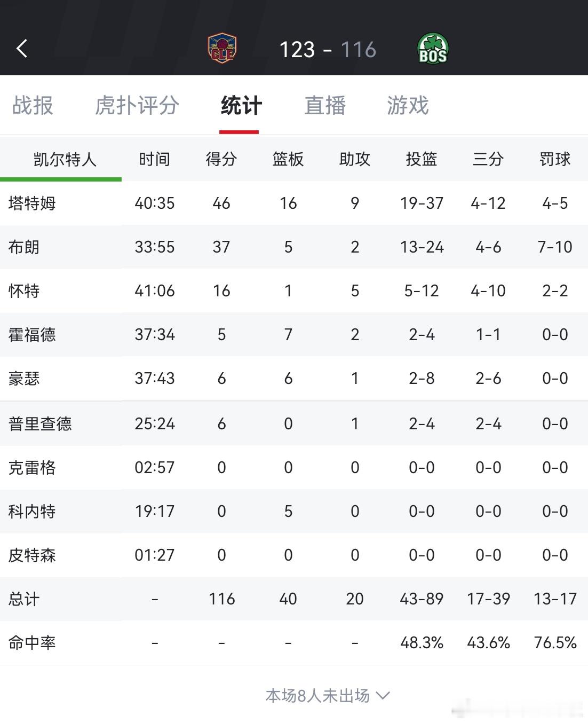Screen dimensions: 588x723
Task: Open player 怀特
Action: (24, 290)
